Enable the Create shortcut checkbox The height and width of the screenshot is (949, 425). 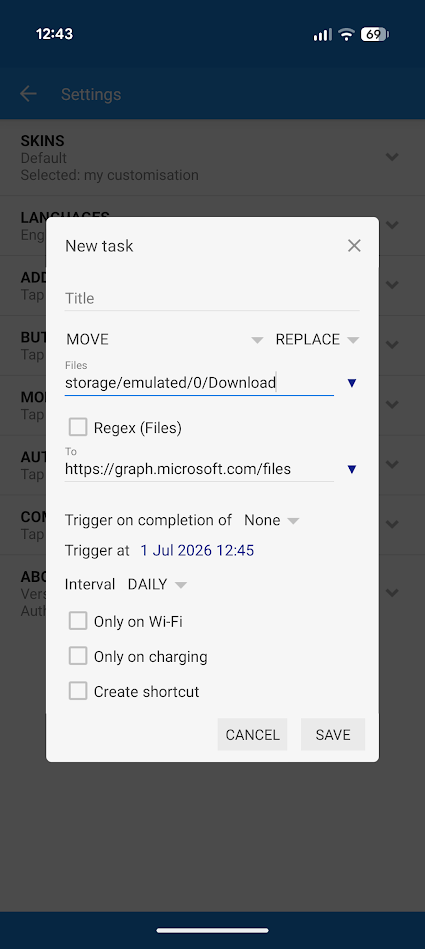coord(77,691)
